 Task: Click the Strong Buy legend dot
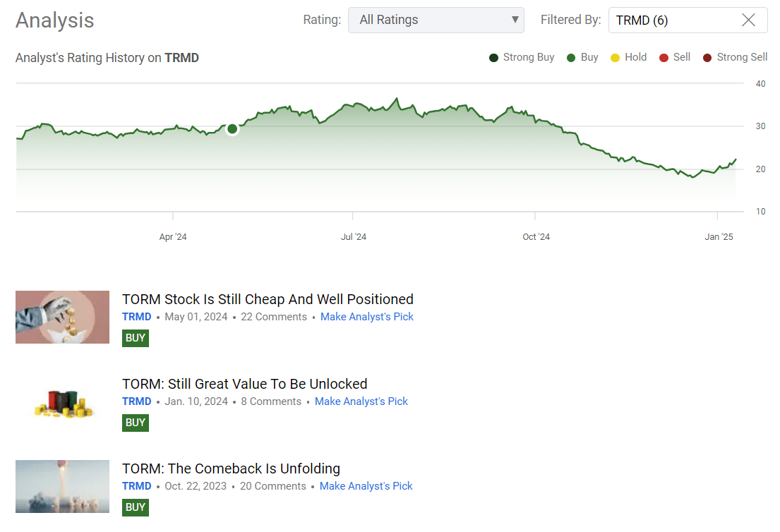[x=494, y=58]
